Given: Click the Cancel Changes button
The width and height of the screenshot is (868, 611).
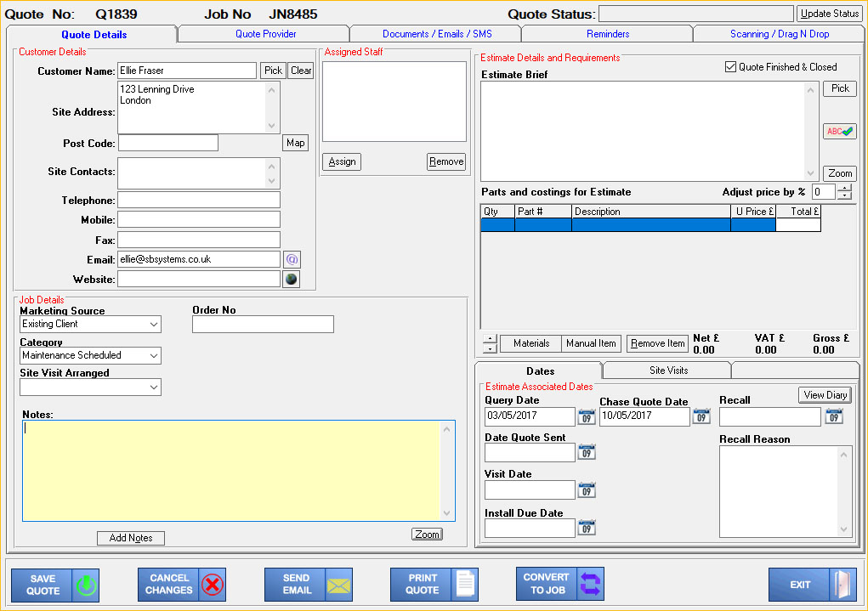Looking at the screenshot, I should [x=182, y=585].
